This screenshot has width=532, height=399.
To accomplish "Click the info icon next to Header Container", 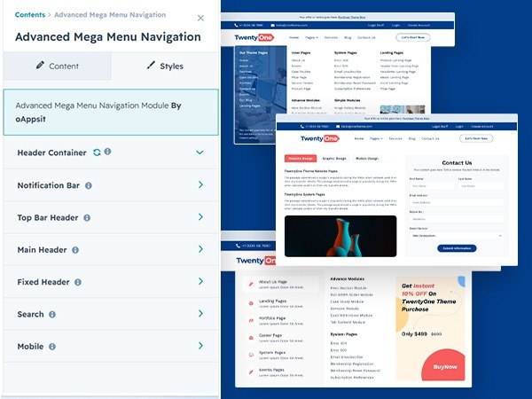I will click(x=107, y=152).
